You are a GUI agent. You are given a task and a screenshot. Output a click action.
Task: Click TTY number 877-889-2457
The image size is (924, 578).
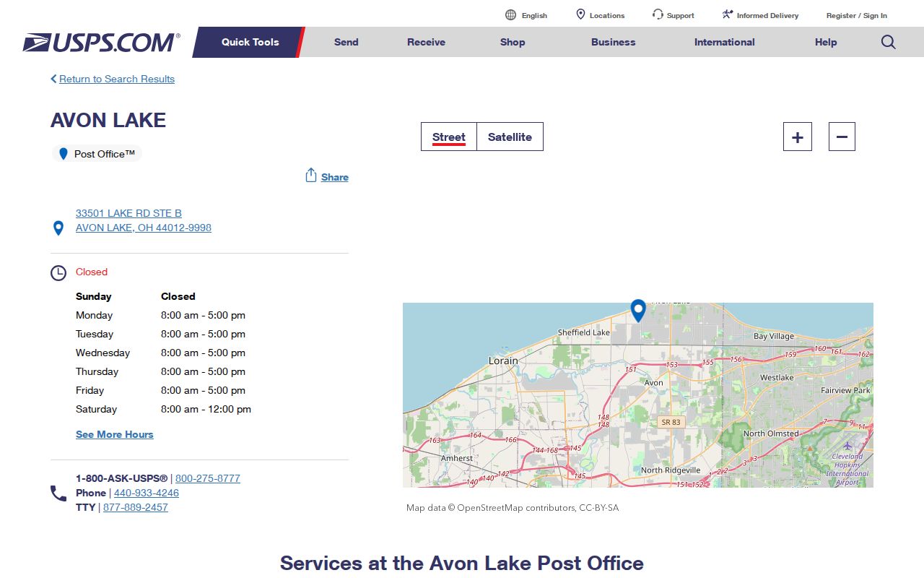pos(136,507)
